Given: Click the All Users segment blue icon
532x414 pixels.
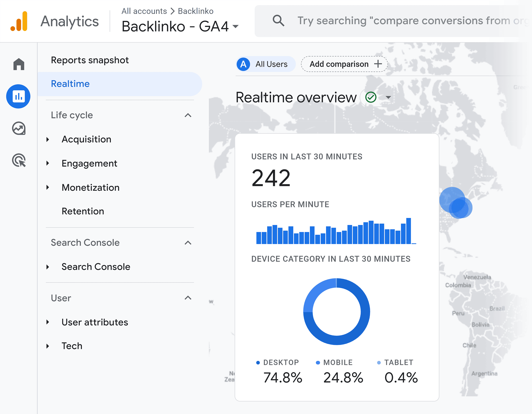Looking at the screenshot, I should [x=243, y=64].
